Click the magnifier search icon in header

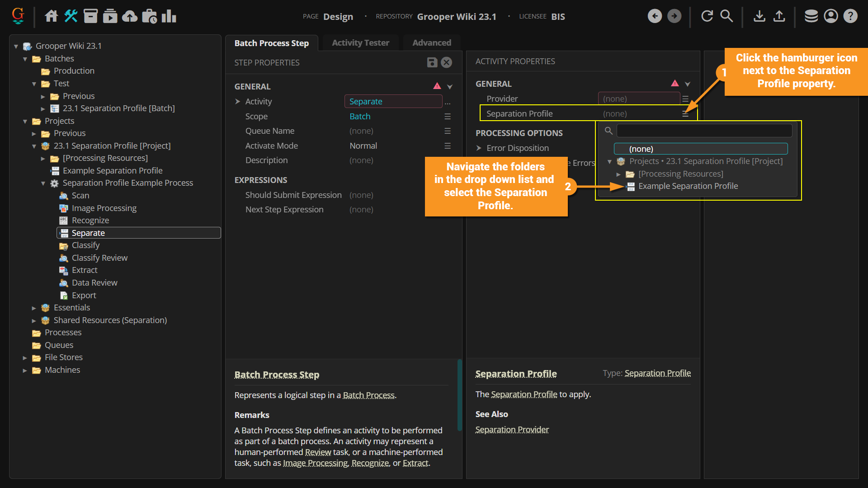coord(726,16)
